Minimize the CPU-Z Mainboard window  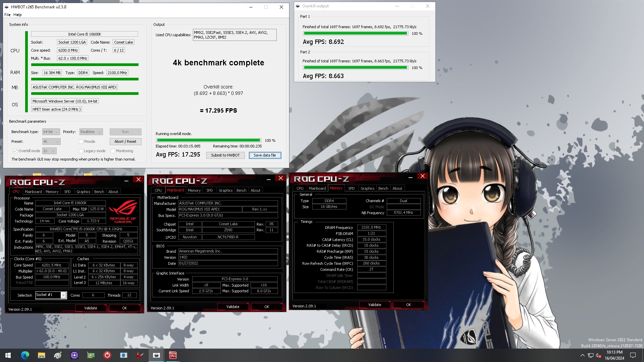click(x=268, y=179)
